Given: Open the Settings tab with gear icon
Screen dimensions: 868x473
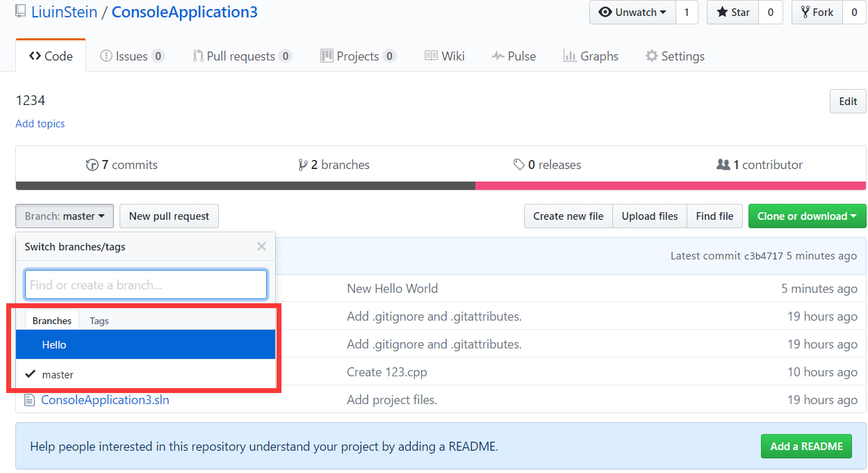Looking at the screenshot, I should tap(674, 56).
